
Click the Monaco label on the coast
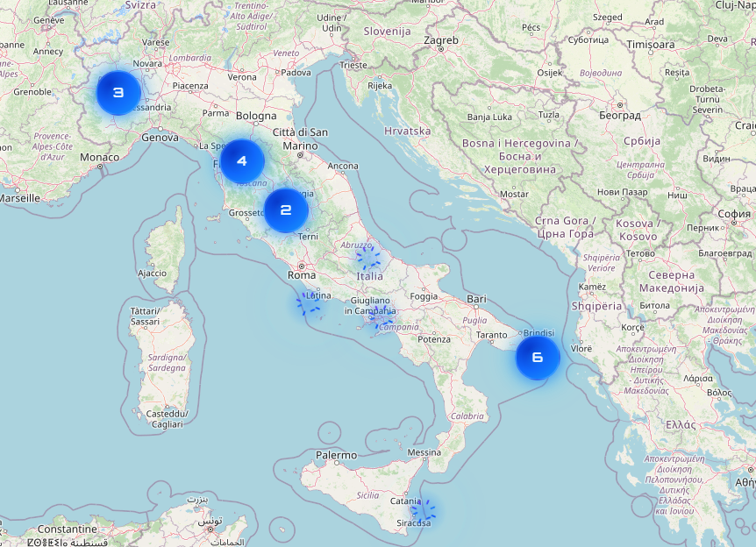click(99, 157)
